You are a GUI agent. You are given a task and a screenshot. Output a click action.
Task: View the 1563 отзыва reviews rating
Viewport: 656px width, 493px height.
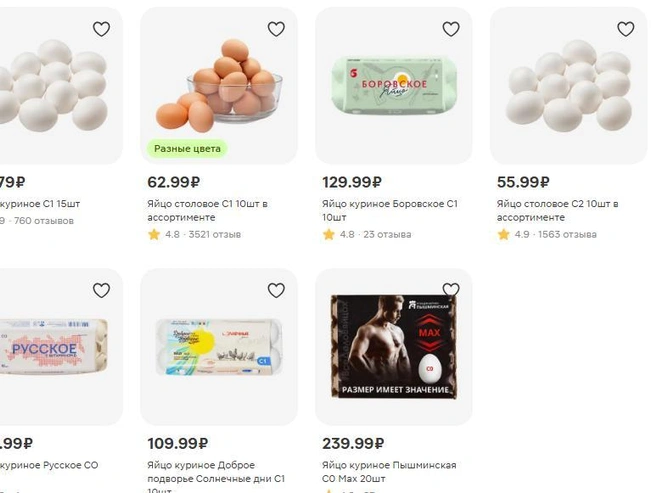click(x=547, y=234)
